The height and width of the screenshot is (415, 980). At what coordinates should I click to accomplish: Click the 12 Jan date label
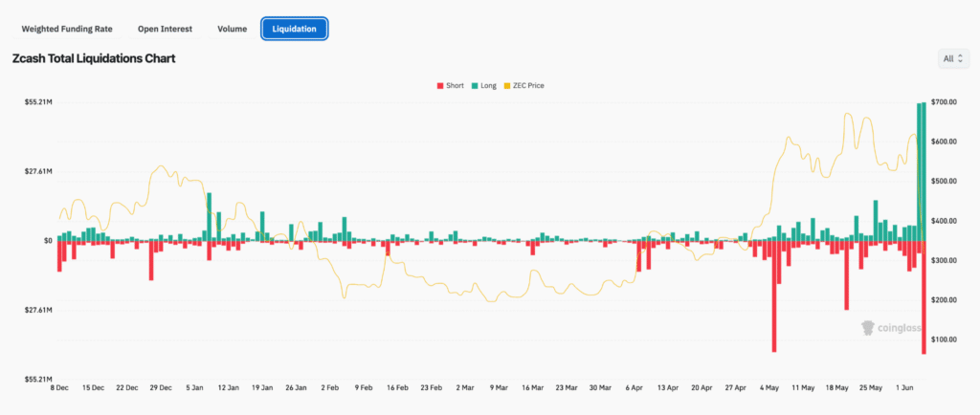pyautogui.click(x=229, y=387)
